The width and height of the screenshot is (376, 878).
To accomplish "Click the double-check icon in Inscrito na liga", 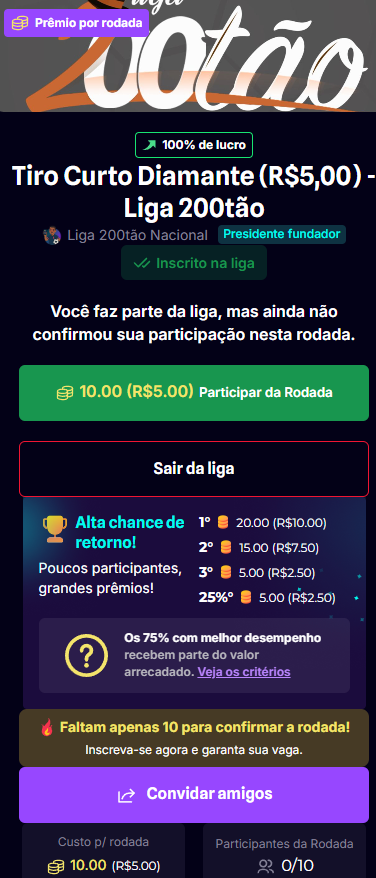I will click(x=142, y=263).
